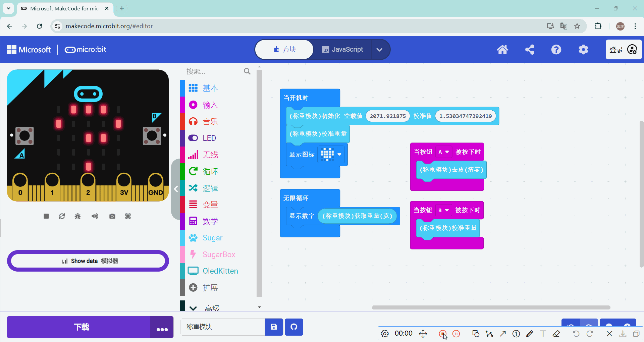Viewport: 644px width, 342px height.
Task: Open more download options (three dots)
Action: [x=162, y=327]
